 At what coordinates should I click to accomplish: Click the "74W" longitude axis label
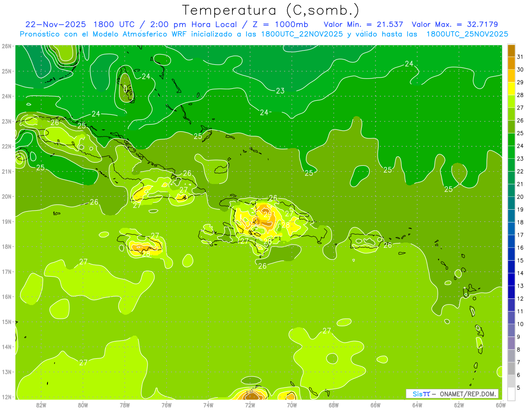coord(208,404)
